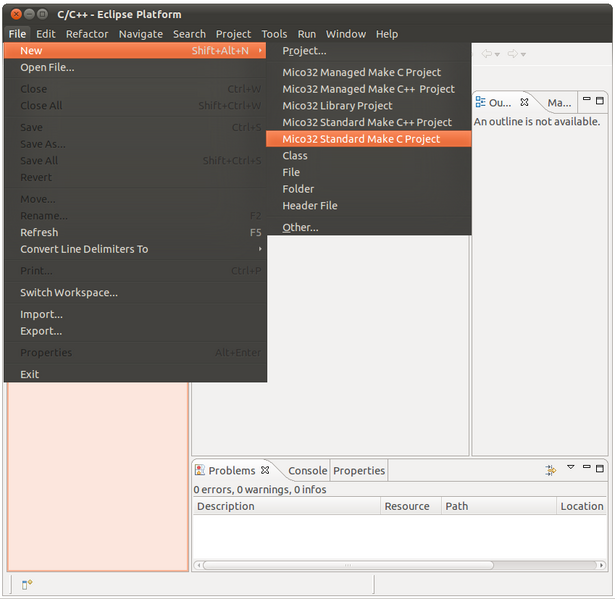
Task: Select Project... in New submenu
Action: (368, 51)
